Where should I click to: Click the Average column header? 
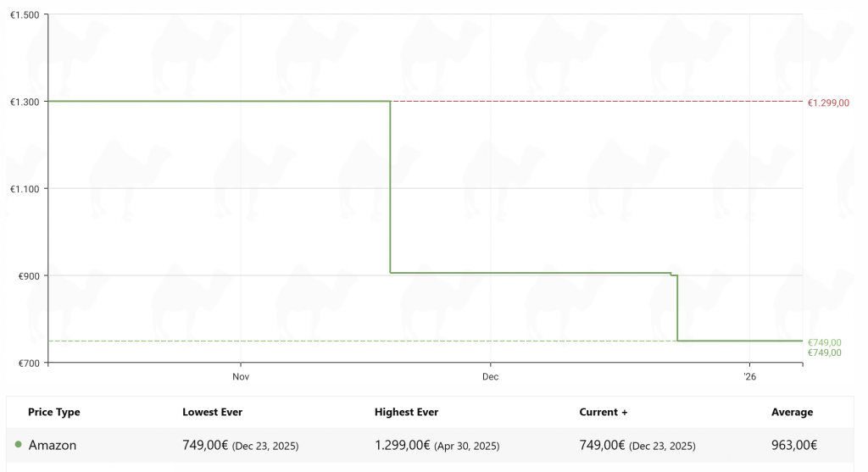pos(792,413)
